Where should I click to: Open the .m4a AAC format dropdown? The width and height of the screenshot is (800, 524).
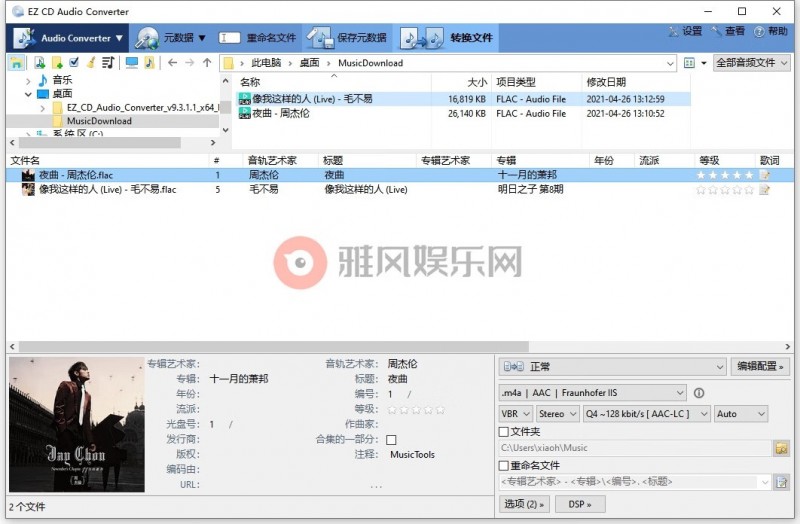(x=593, y=393)
